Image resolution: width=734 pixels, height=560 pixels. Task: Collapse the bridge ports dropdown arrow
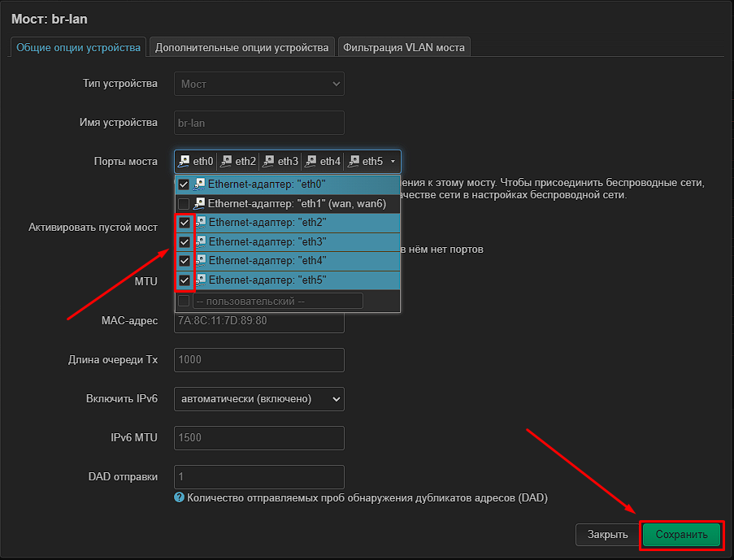[x=393, y=162]
